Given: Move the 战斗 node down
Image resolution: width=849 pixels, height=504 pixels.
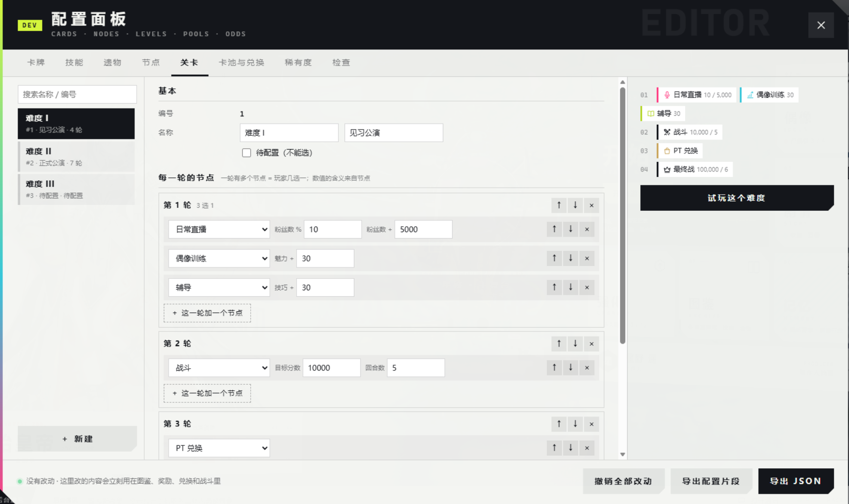Looking at the screenshot, I should click(x=570, y=368).
